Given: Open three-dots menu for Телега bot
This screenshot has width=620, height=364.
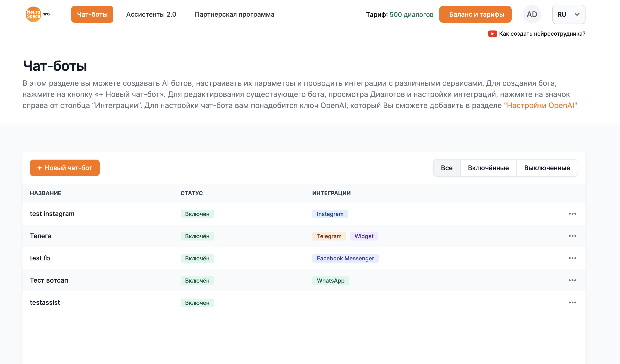Looking at the screenshot, I should click(572, 236).
